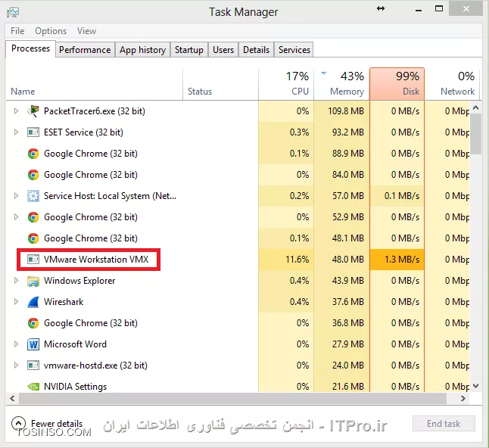Switch to the Details tab
This screenshot has width=489, height=448.
(256, 50)
